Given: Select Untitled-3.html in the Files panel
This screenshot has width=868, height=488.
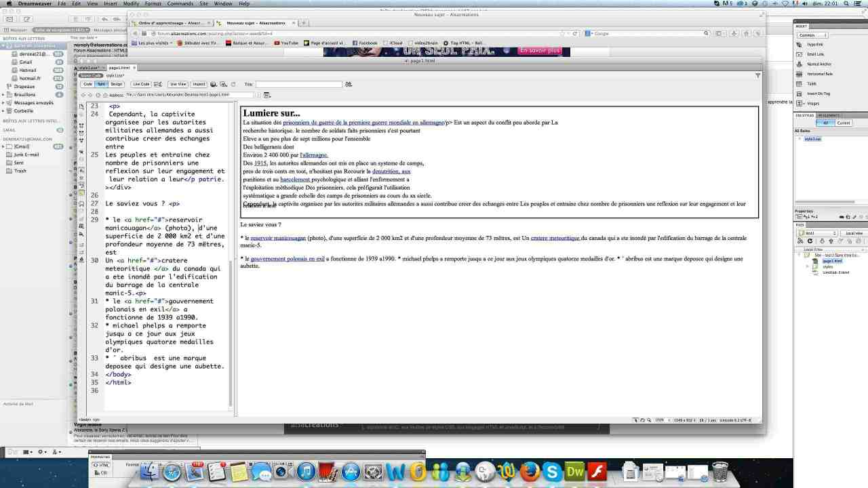Looking at the screenshot, I should (x=835, y=272).
